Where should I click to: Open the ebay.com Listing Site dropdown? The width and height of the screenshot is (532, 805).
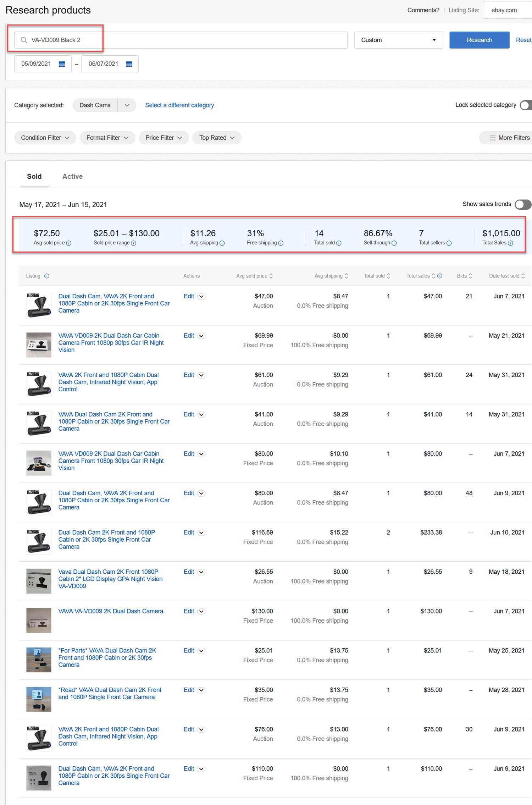tap(507, 10)
